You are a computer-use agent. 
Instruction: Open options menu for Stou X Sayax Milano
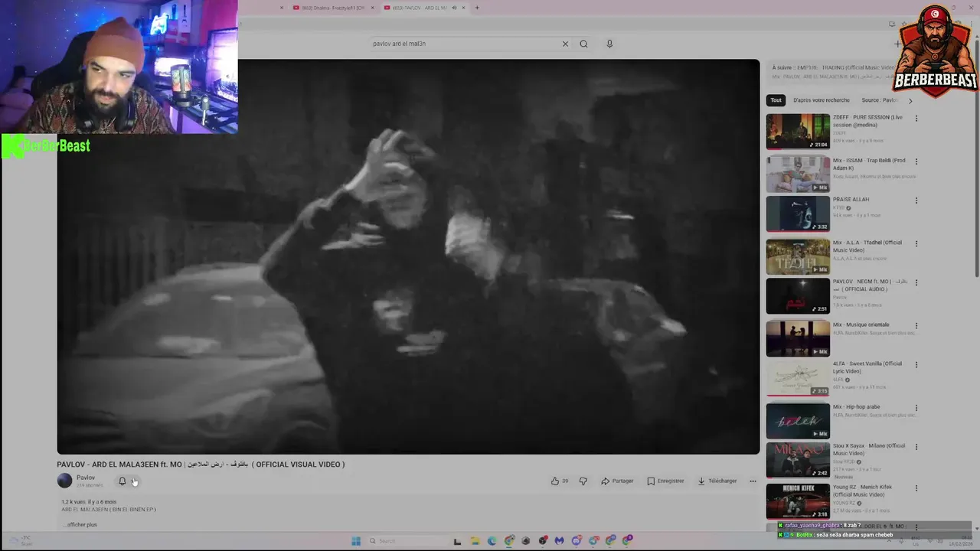(916, 447)
